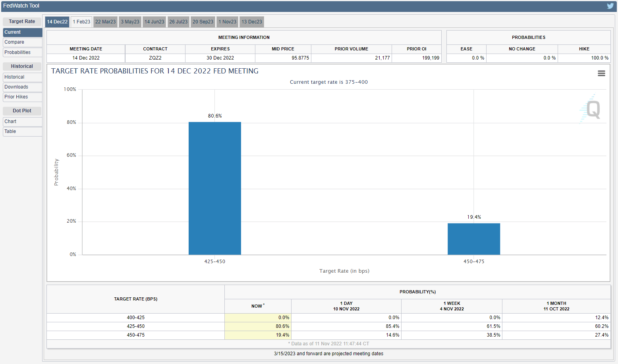This screenshot has height=364, width=618.
Task: Click the 21,177 prior volume value
Action: point(382,58)
